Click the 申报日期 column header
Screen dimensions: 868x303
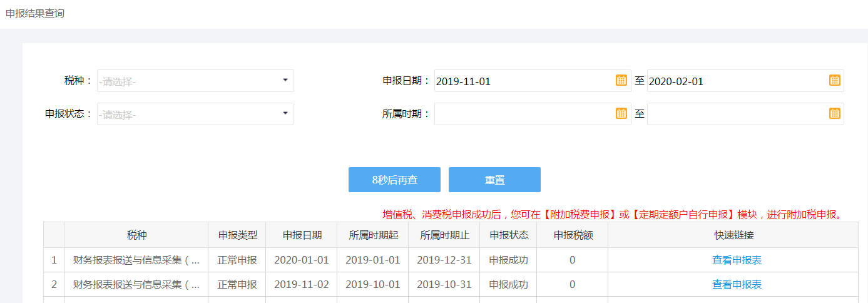(x=302, y=235)
